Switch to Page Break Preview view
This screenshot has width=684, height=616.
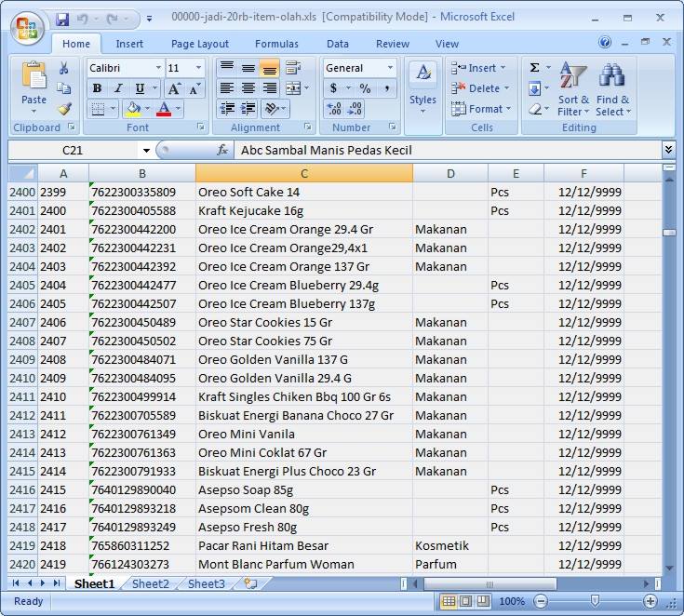click(x=483, y=601)
